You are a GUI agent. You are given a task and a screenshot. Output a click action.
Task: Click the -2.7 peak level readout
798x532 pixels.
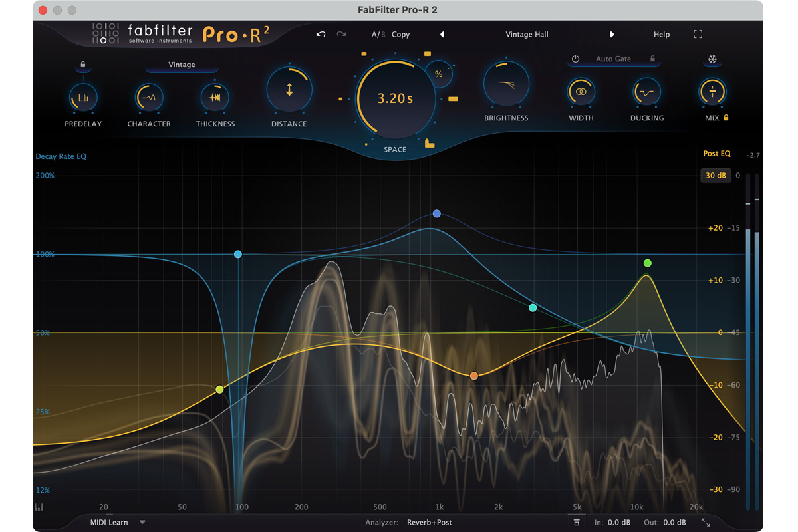pyautogui.click(x=753, y=155)
